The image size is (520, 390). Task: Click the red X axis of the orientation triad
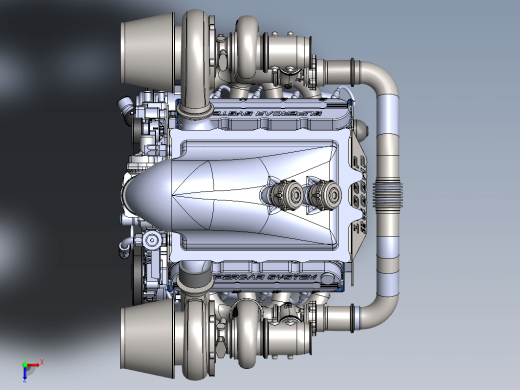33,365
